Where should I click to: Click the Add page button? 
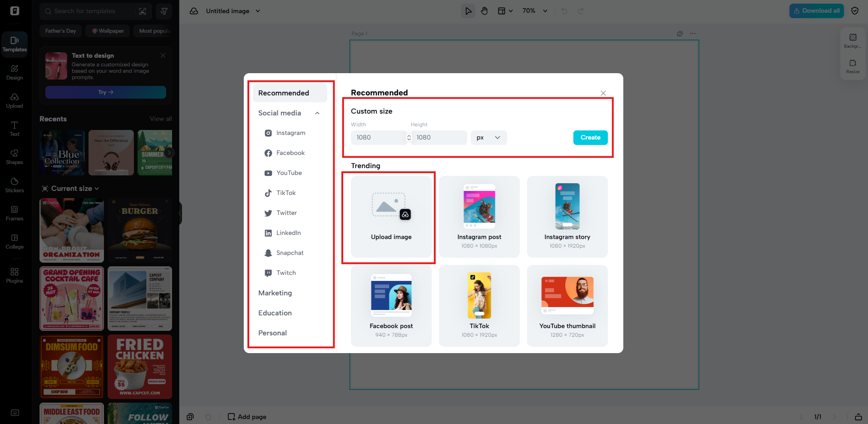click(247, 417)
